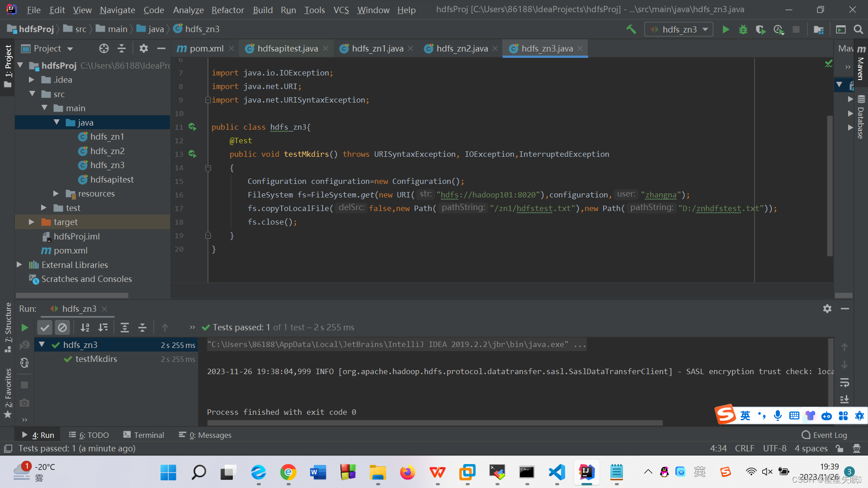This screenshot has width=868, height=488.
Task: Start debugging with the Debug icon
Action: (743, 29)
